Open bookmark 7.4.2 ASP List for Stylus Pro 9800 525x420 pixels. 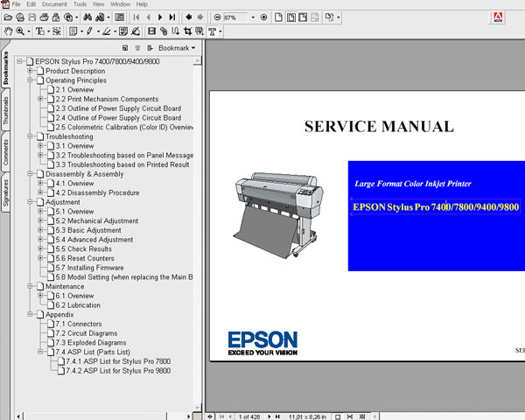click(118, 371)
